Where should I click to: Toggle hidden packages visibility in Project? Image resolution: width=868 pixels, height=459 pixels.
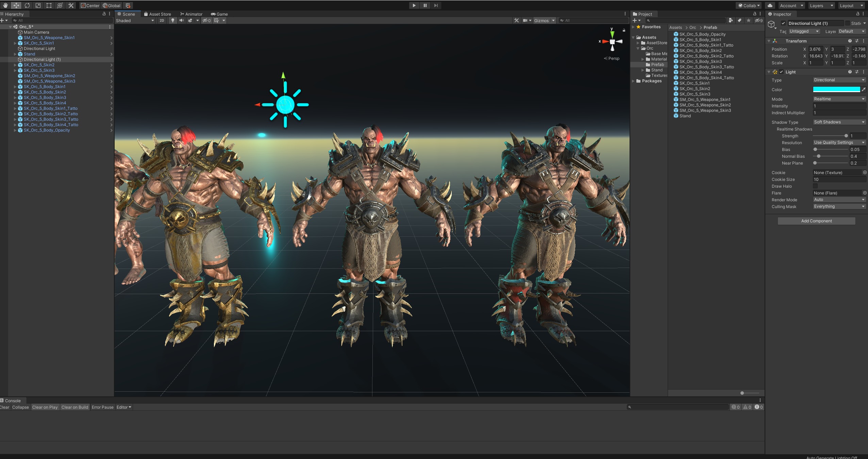(759, 20)
